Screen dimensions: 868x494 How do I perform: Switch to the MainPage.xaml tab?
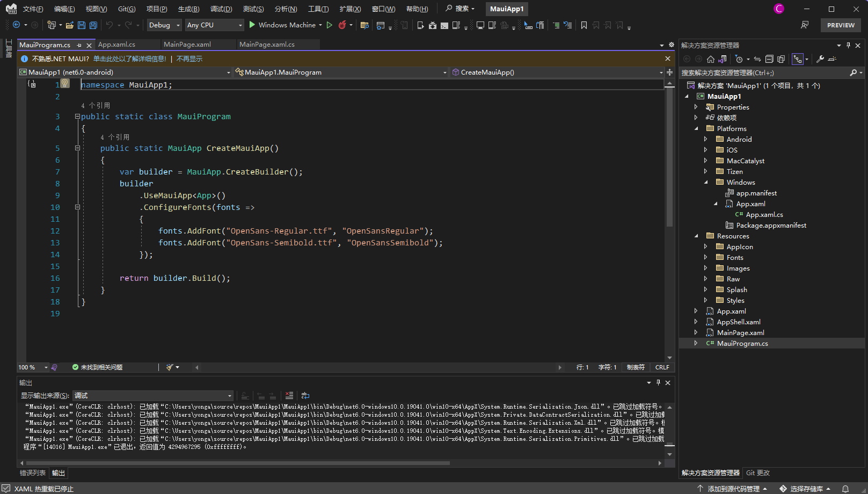click(187, 45)
